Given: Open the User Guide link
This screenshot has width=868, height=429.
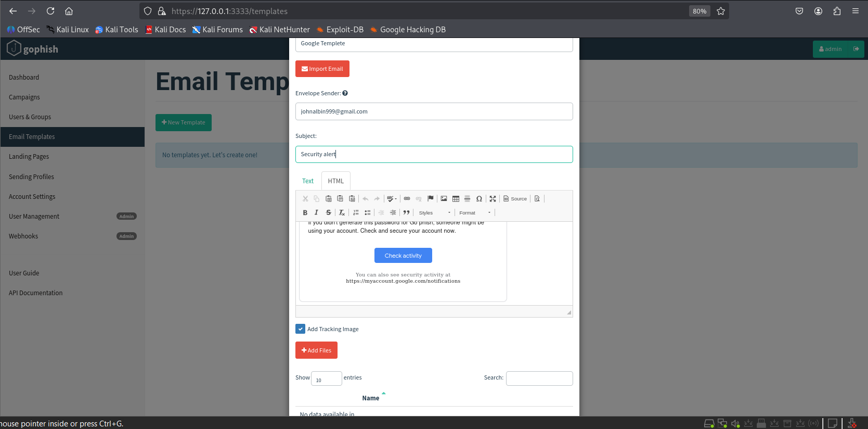Looking at the screenshot, I should (x=24, y=273).
